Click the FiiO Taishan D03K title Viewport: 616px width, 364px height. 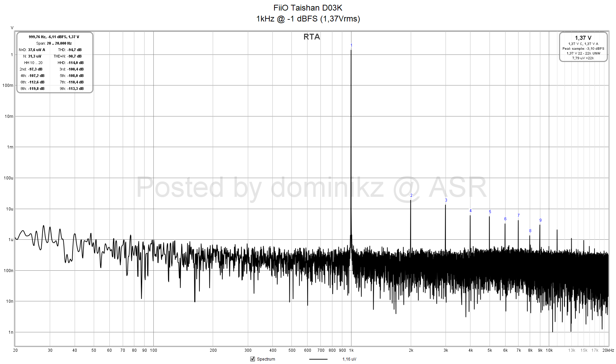308,8
